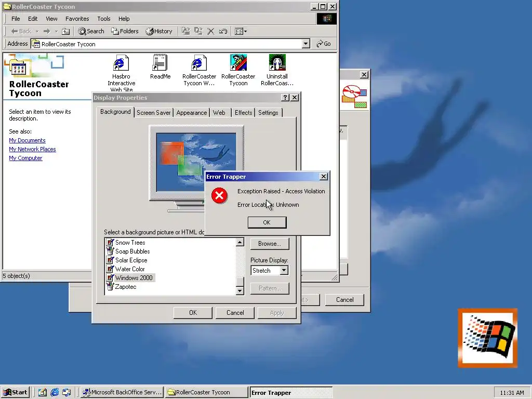Viewport: 532px width, 399px height.
Task: Click Cancel in Display Properties
Action: (x=235, y=313)
